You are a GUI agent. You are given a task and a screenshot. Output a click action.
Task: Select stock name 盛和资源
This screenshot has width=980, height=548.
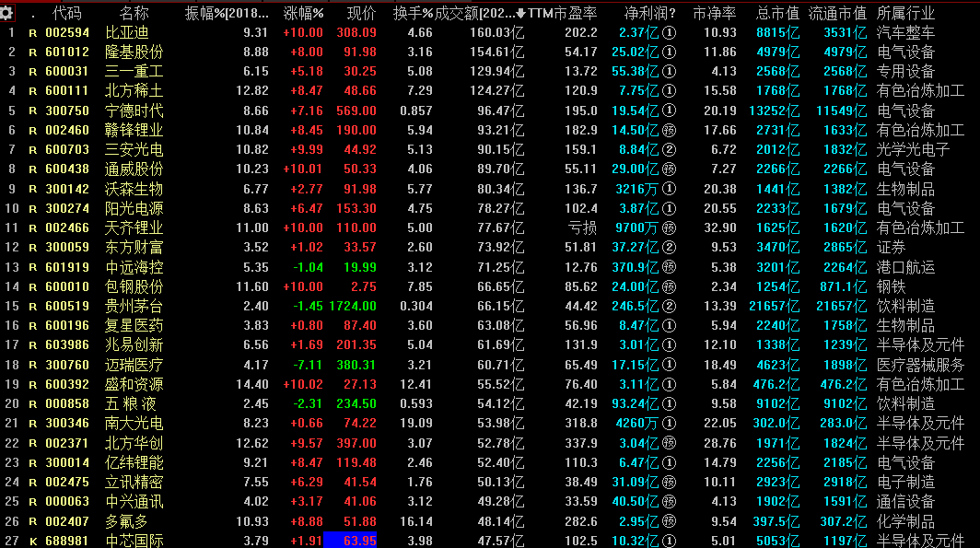(134, 384)
